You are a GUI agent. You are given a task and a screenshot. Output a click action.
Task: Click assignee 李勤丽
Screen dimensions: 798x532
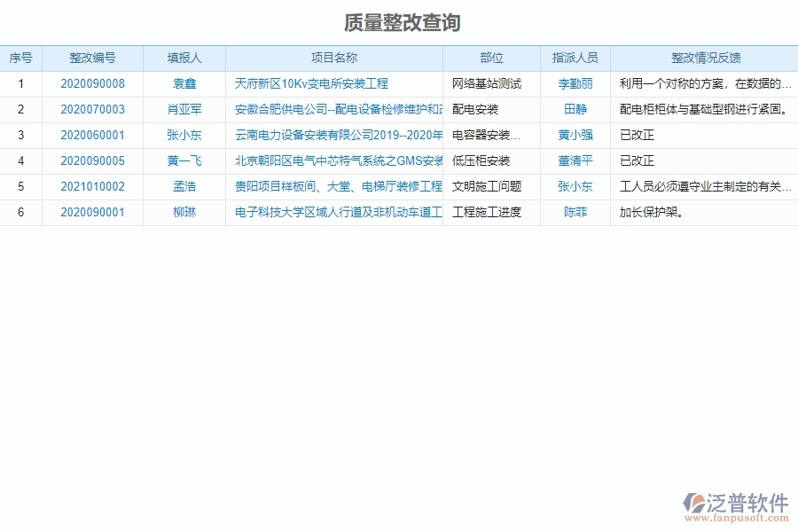[575, 84]
